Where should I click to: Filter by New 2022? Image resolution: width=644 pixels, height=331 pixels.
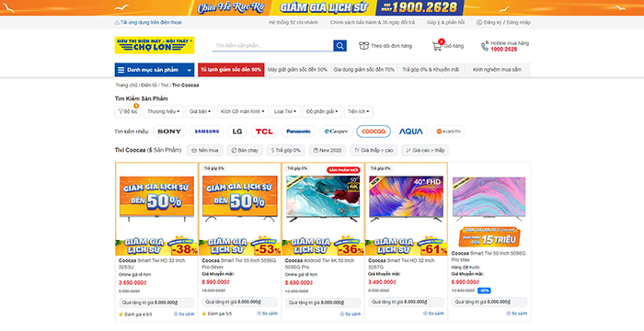click(x=328, y=150)
